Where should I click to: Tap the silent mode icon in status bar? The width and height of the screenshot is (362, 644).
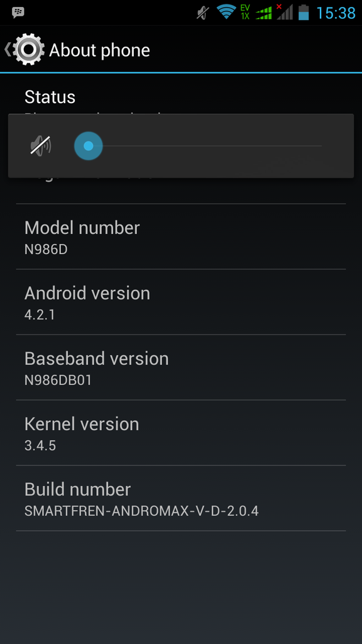[x=204, y=13]
